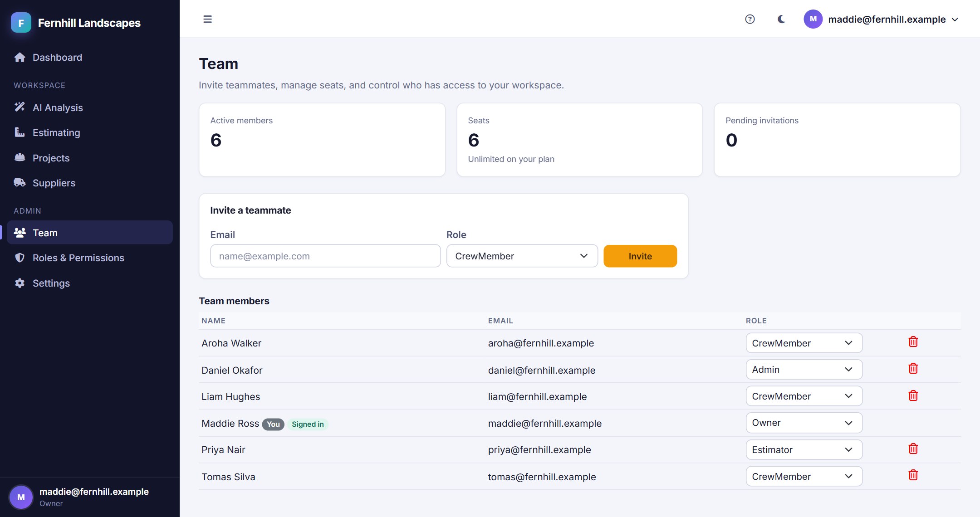Go to AI Analysis page
Screen dimensions: 980x517
point(90,107)
